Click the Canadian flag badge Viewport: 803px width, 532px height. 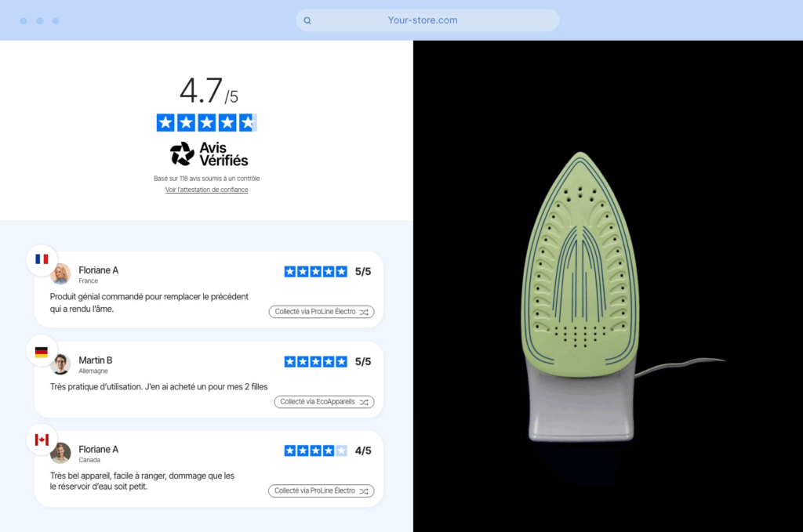(42, 440)
